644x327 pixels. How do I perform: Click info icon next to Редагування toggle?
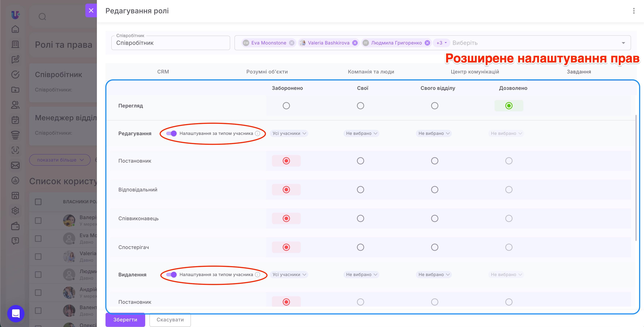click(x=258, y=133)
